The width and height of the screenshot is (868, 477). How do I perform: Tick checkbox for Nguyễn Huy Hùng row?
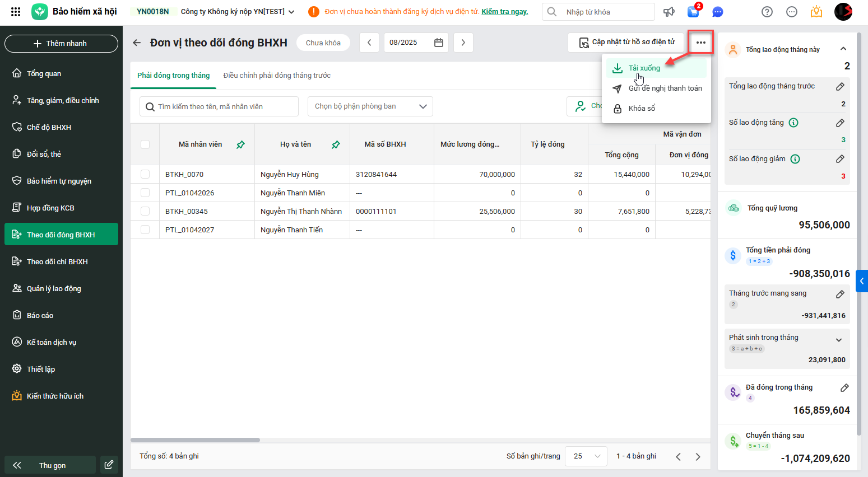tap(145, 174)
